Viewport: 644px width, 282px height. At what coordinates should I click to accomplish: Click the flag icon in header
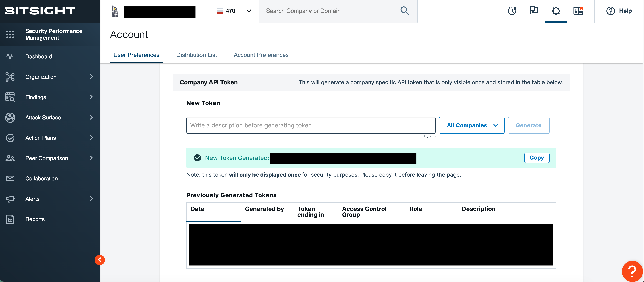coord(534,10)
